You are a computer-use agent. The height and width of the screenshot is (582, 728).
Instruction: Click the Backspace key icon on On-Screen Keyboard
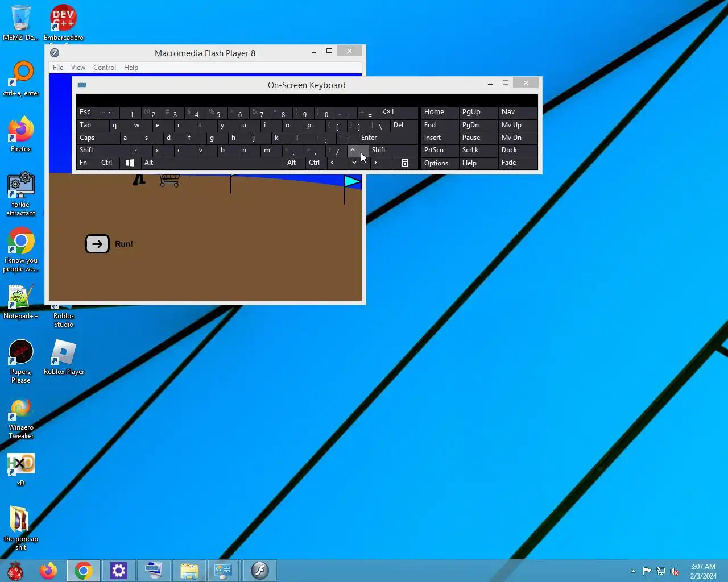point(399,113)
